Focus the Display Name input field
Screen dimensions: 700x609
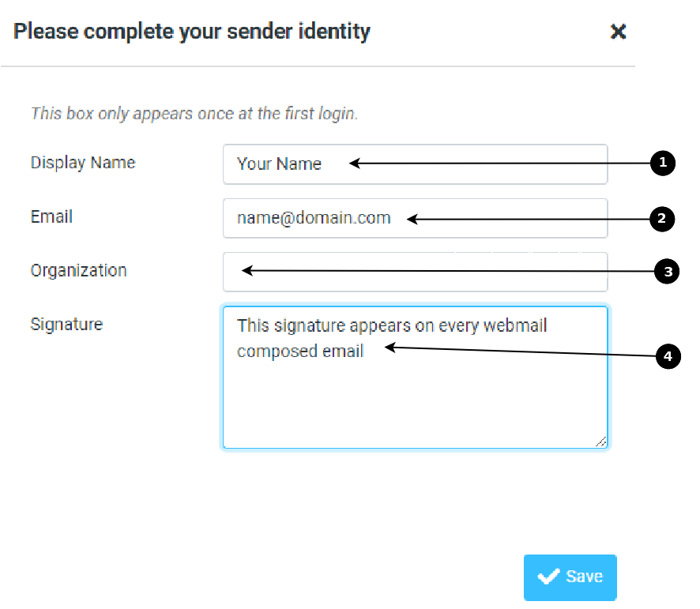click(415, 164)
